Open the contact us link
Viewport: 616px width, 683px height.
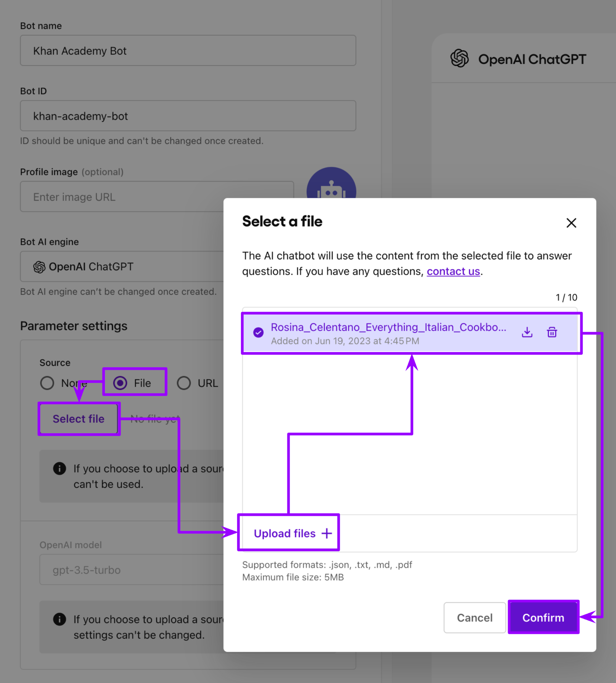pyautogui.click(x=453, y=271)
